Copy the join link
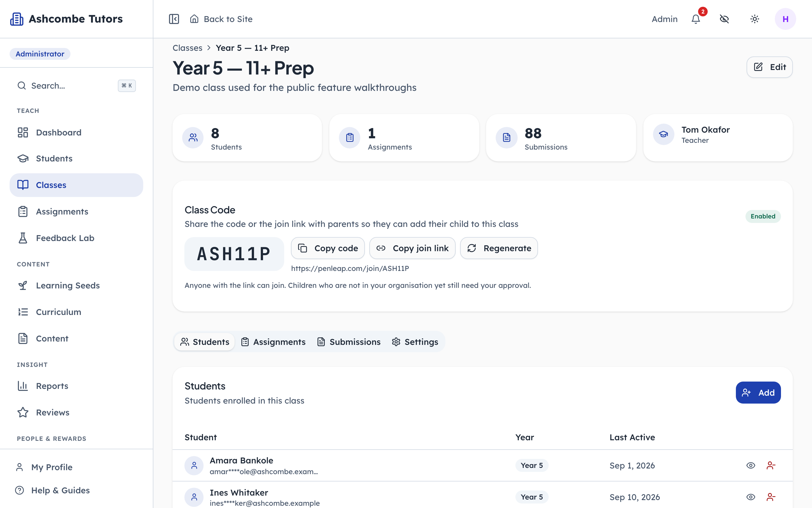The width and height of the screenshot is (812, 508). (x=412, y=248)
